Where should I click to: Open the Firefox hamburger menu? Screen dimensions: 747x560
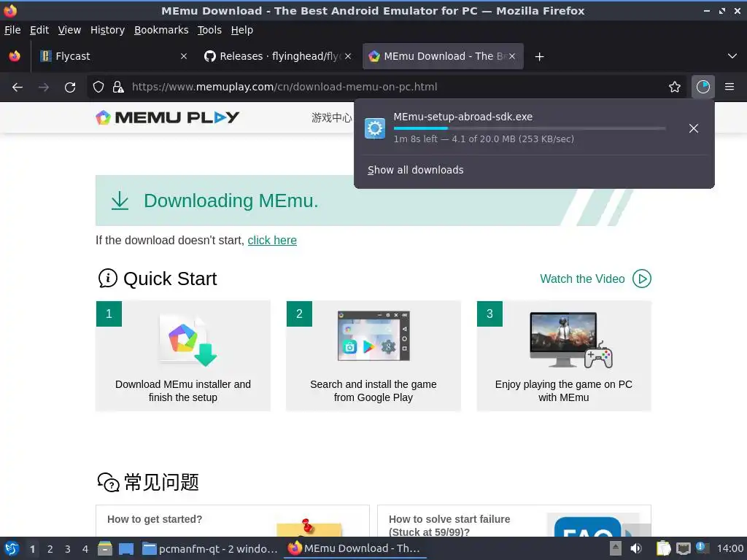pos(729,87)
